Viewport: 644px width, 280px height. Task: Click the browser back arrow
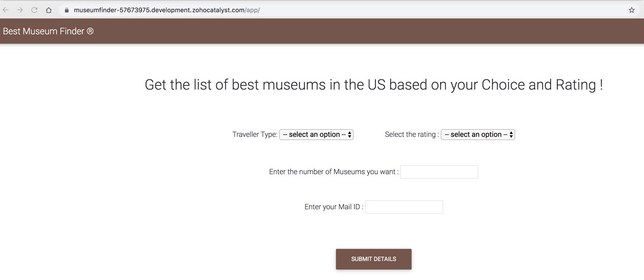click(x=6, y=10)
